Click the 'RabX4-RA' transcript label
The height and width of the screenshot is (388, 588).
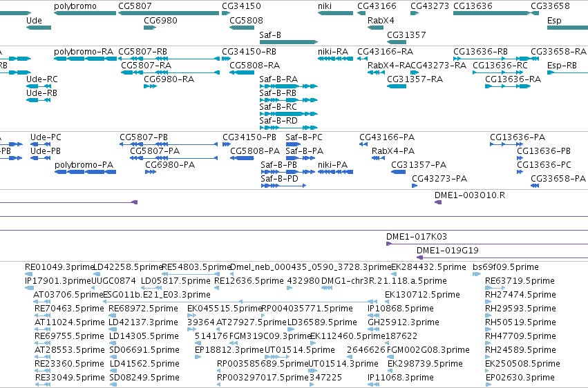389,65
